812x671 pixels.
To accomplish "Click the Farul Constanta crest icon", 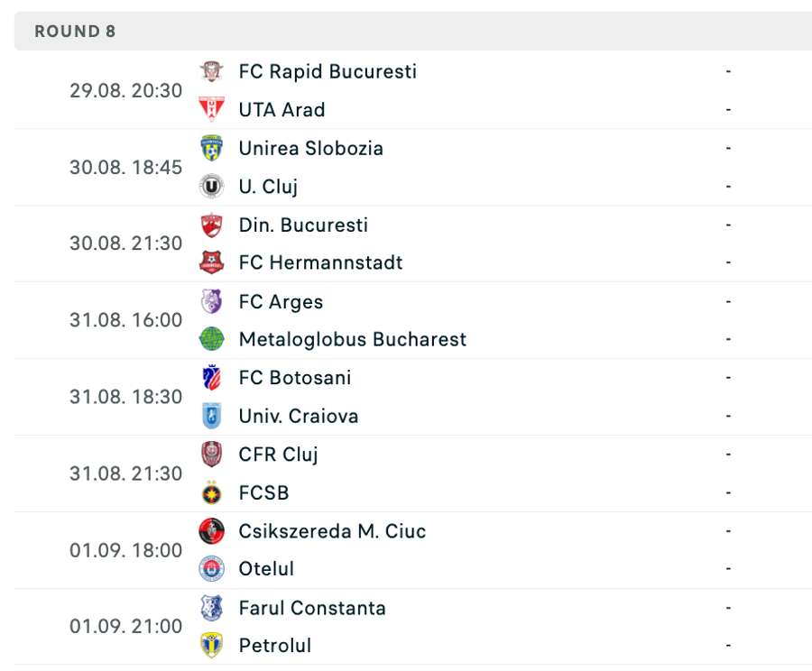I will [x=211, y=608].
